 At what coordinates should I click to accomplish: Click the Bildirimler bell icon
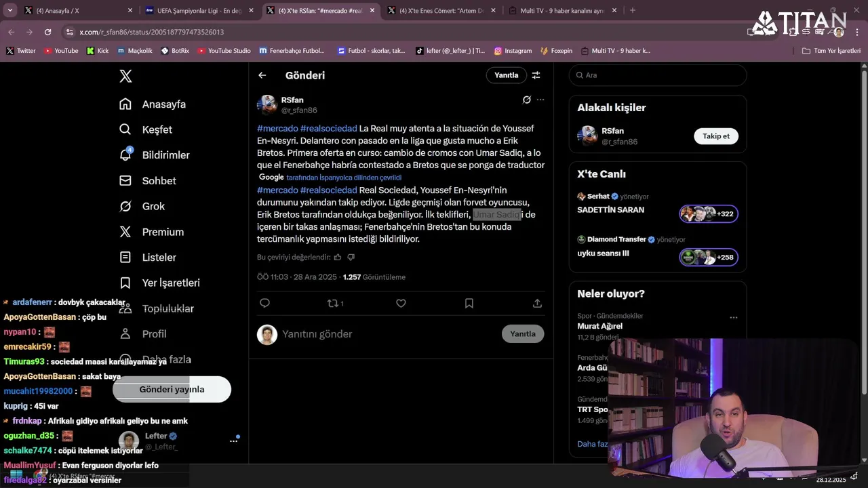pos(125,155)
